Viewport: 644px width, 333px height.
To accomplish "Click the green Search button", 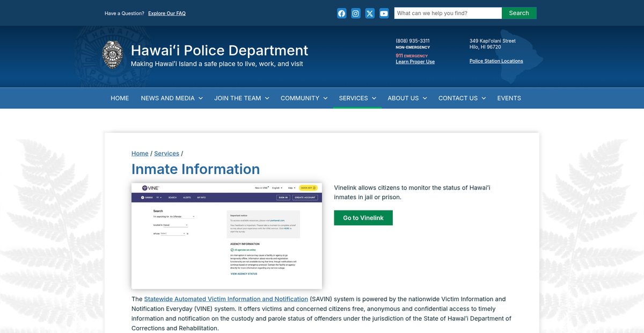I will tap(519, 13).
